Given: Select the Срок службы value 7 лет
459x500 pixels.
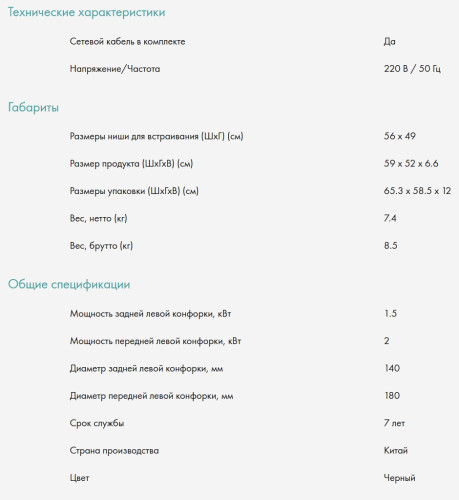Looking at the screenshot, I should (394, 423).
